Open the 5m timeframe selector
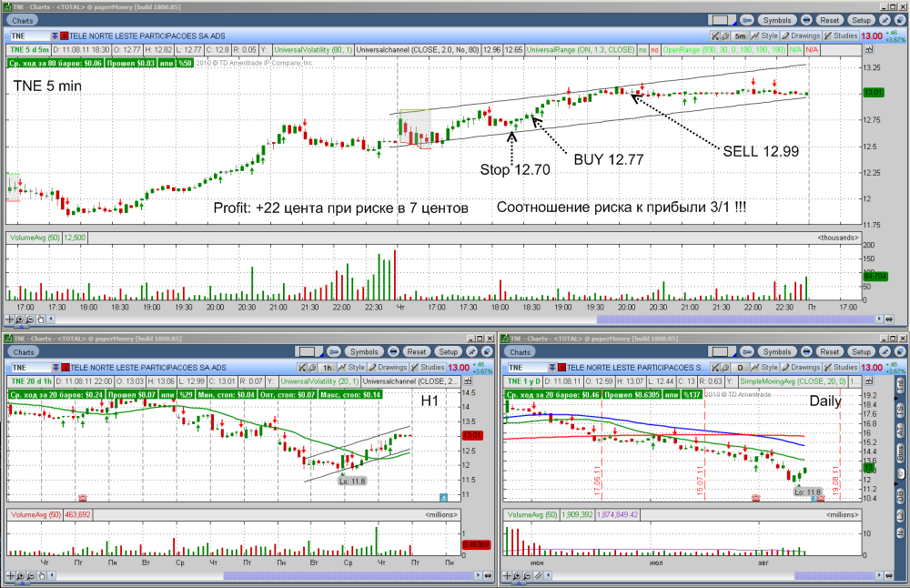The width and height of the screenshot is (910, 588). click(x=740, y=36)
